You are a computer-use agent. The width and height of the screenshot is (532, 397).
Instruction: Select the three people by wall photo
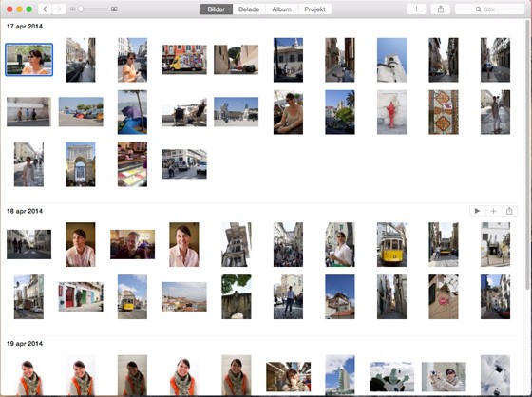coord(28,112)
